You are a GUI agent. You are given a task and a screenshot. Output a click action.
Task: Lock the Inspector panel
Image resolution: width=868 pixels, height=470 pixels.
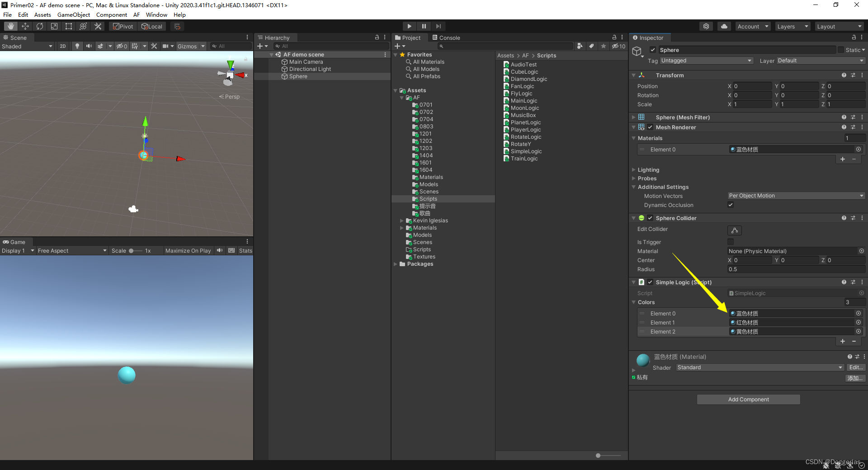[x=854, y=38]
